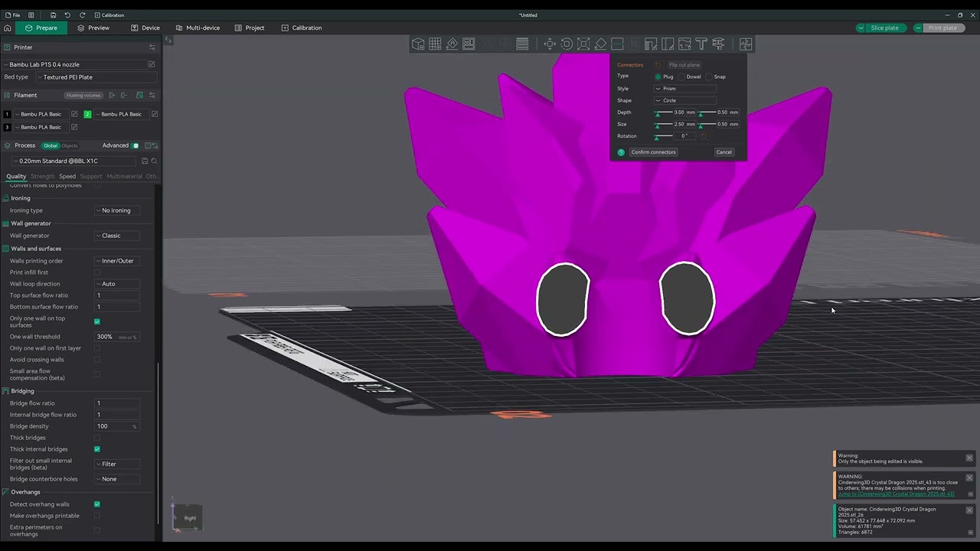This screenshot has height=551, width=980.
Task: Open the Ironing type dropdown
Action: (117, 210)
